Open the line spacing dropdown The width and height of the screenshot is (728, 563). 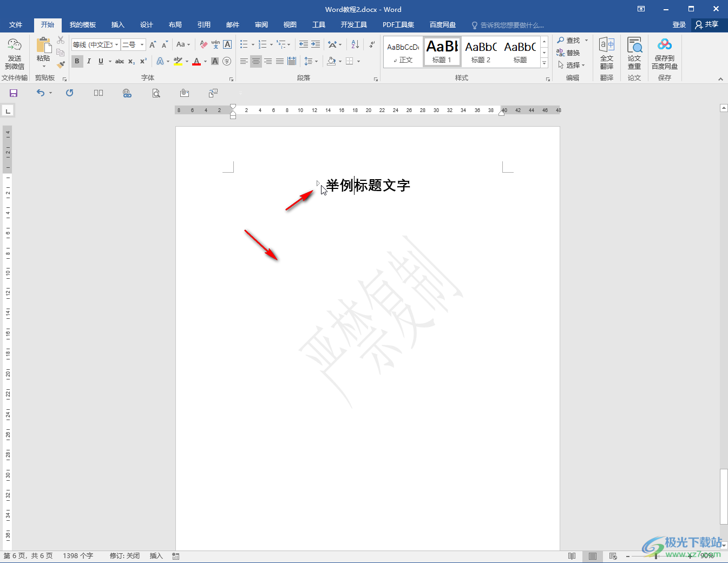311,61
